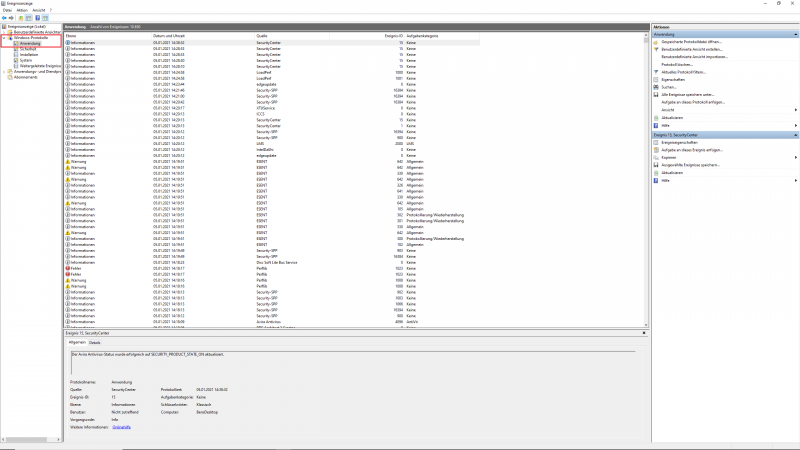Open the Kopieren submenu arrow
800x450 pixels.
[796, 158]
